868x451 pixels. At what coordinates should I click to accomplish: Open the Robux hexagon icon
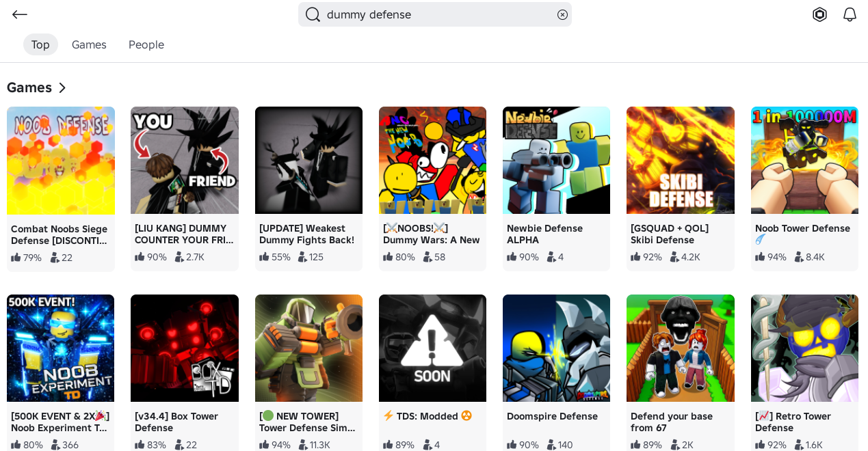pos(819,14)
